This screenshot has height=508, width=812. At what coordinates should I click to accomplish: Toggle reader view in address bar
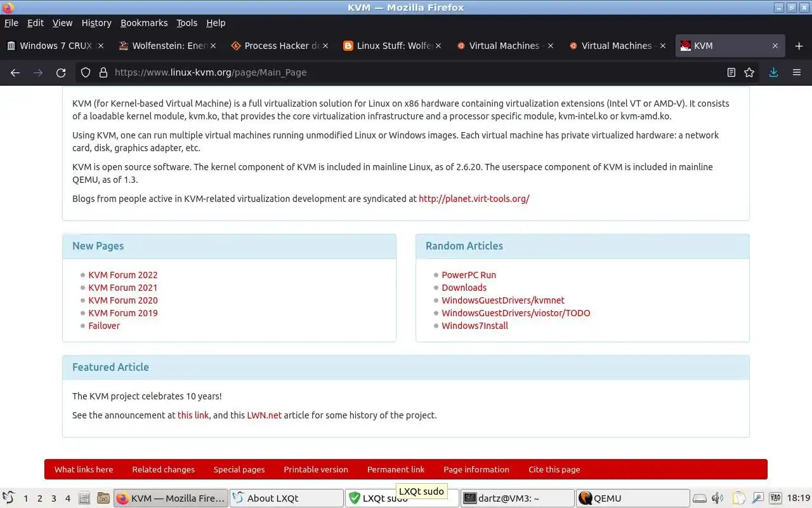pyautogui.click(x=731, y=72)
